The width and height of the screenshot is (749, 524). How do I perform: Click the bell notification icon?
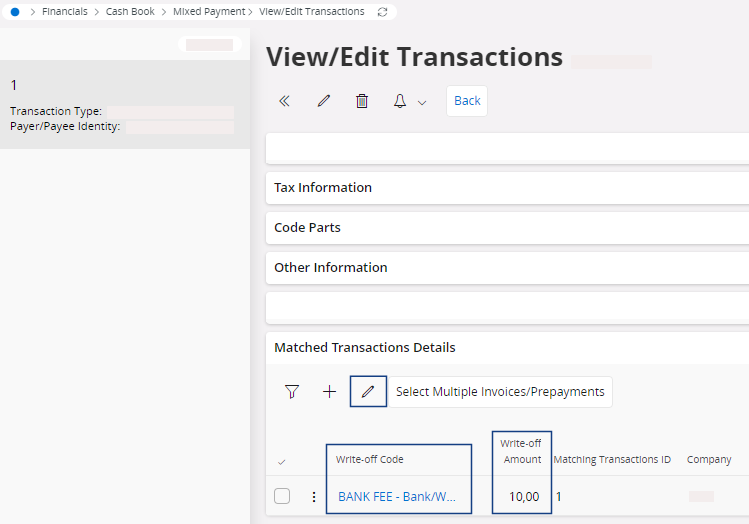pos(400,101)
